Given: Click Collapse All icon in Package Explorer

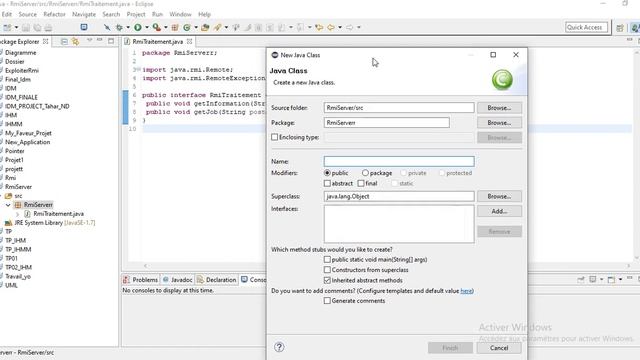Looking at the screenshot, I should coord(64,41).
